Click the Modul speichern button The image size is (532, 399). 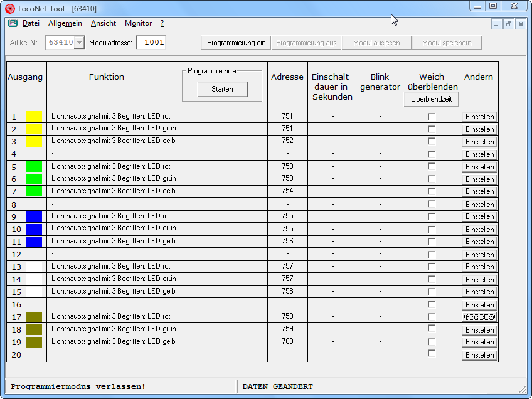click(447, 43)
